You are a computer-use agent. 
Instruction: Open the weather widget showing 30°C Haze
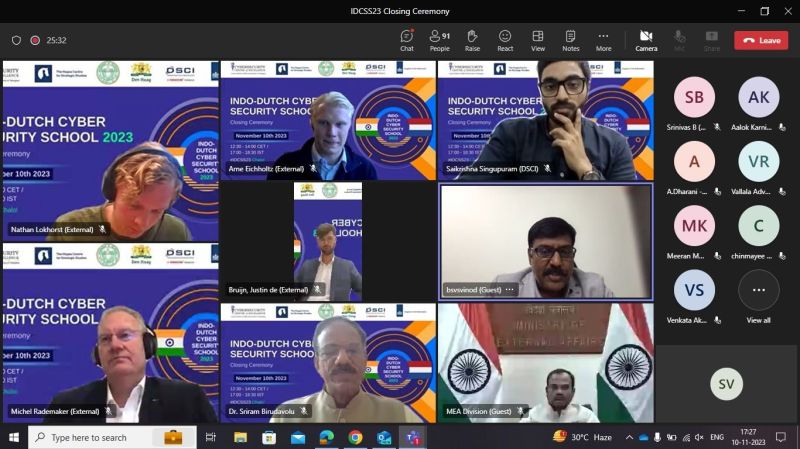[x=583, y=437]
